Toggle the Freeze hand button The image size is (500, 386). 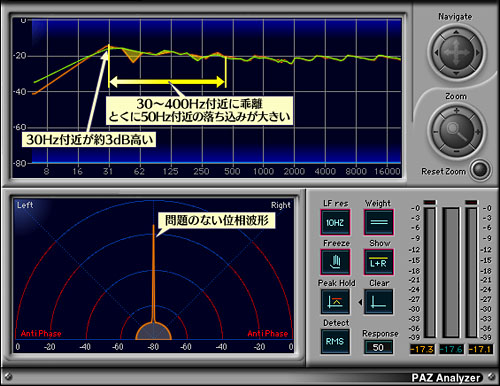pos(335,262)
